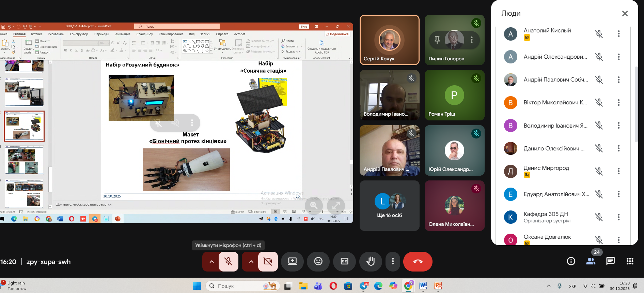Open more options three-dot menu in call bar
Viewport: 644px width, 293px height.
click(393, 262)
